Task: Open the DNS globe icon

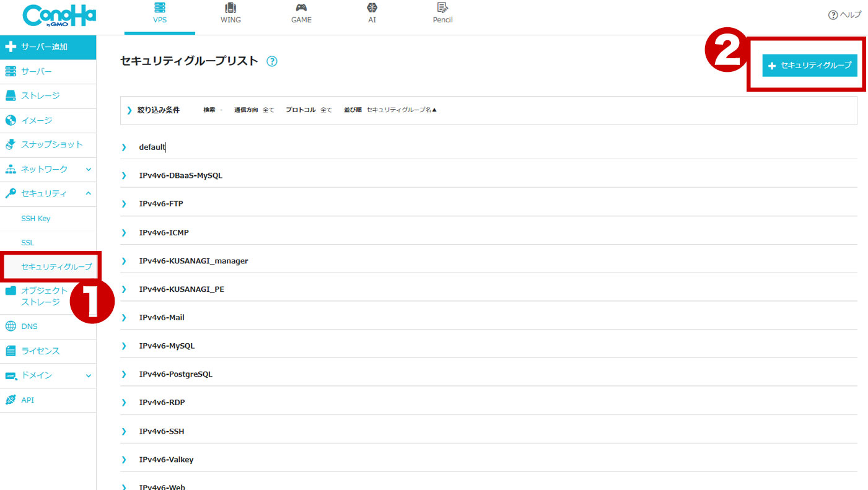Action: pyautogui.click(x=11, y=326)
